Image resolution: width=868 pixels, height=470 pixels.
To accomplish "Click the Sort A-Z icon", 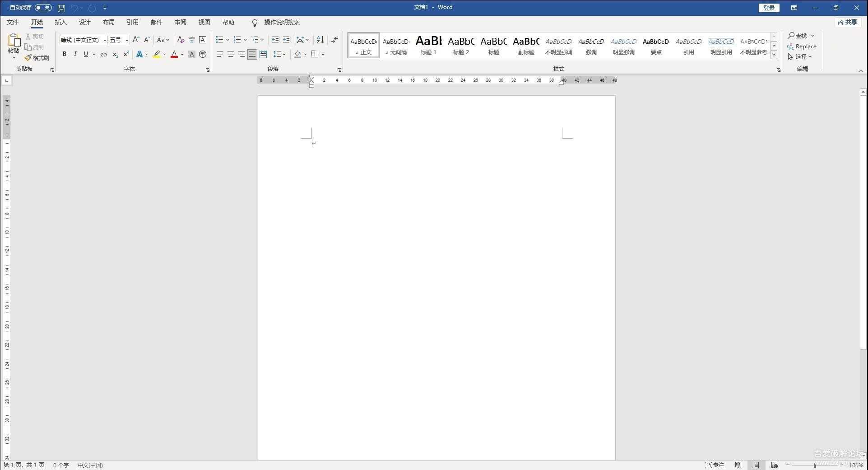I will (320, 40).
